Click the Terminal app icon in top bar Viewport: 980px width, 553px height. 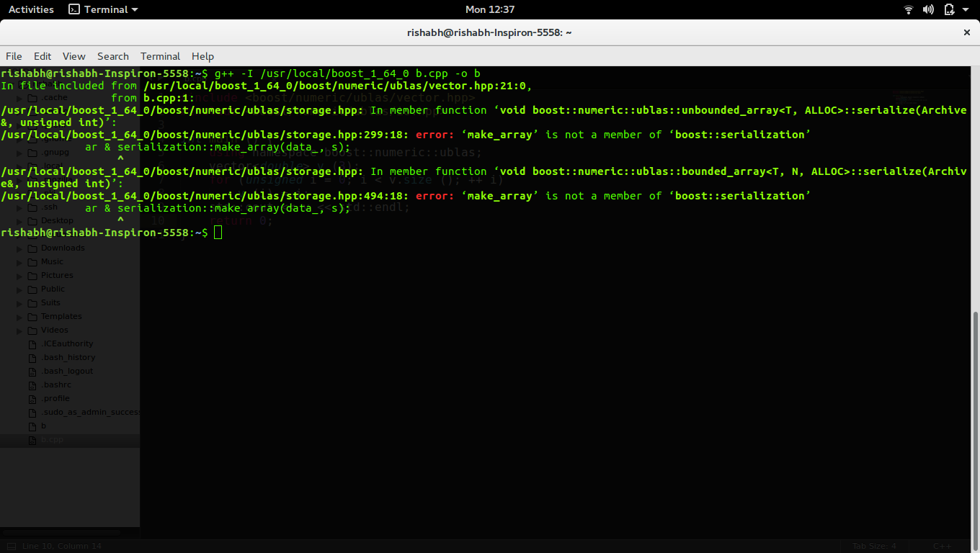[x=74, y=9]
